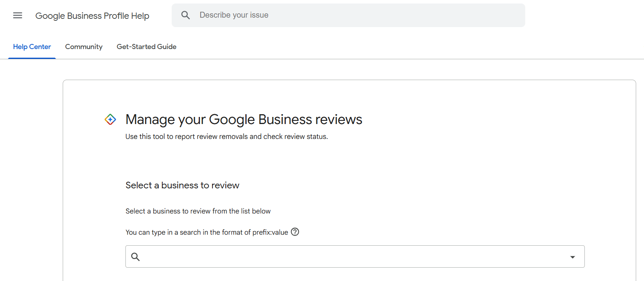
Task: Click the Manage your Google Business reviews heading
Action: coord(244,119)
